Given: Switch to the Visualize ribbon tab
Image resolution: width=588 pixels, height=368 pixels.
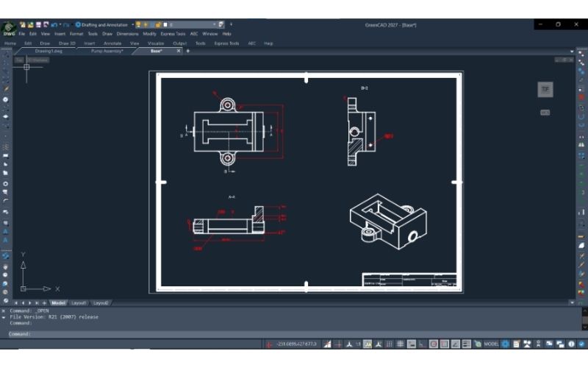Looking at the screenshot, I should point(156,43).
